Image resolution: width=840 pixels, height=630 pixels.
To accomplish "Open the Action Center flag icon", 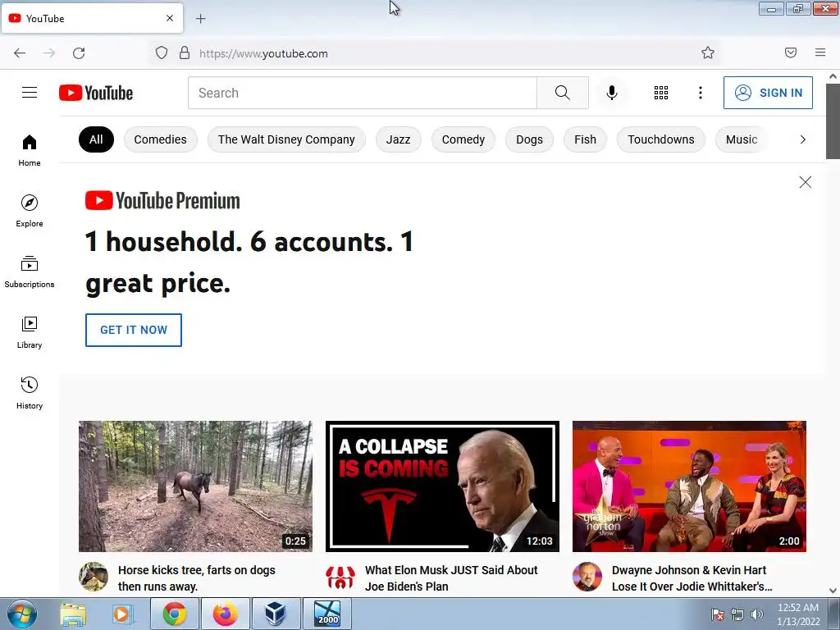I will click(x=718, y=614).
